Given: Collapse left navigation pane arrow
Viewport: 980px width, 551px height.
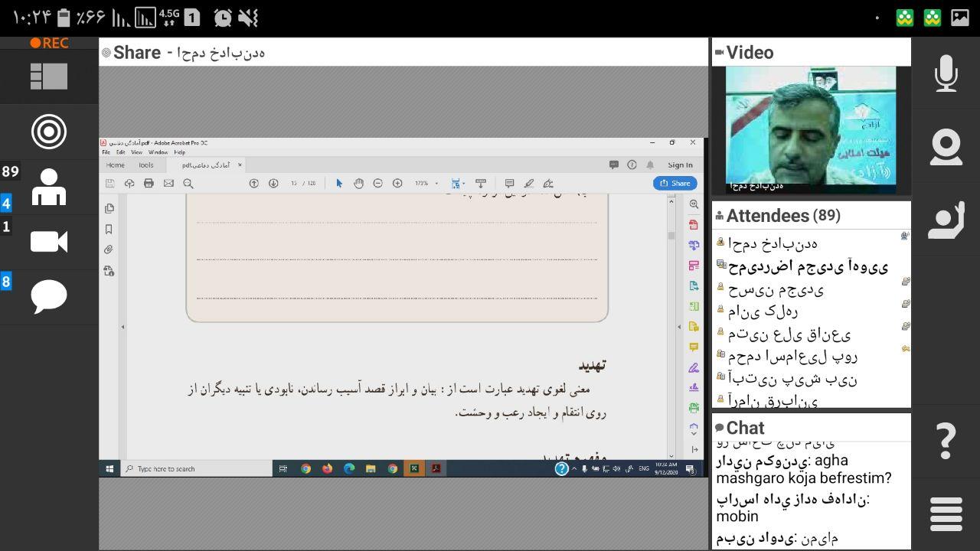Looking at the screenshot, I should tap(122, 327).
